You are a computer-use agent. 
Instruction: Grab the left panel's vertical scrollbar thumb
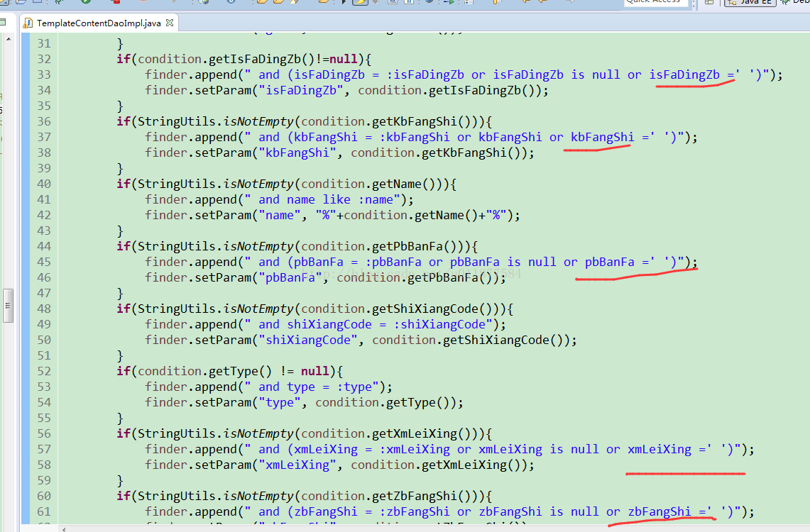8,306
